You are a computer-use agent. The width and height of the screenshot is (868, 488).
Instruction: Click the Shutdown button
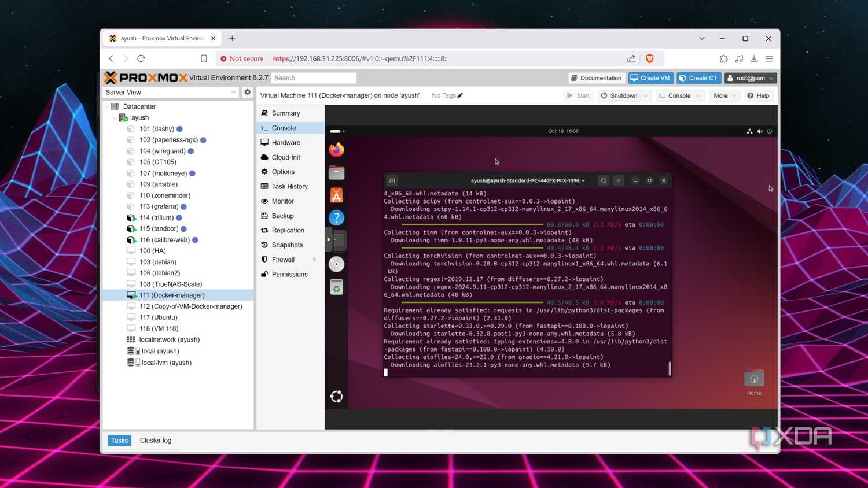(x=619, y=95)
